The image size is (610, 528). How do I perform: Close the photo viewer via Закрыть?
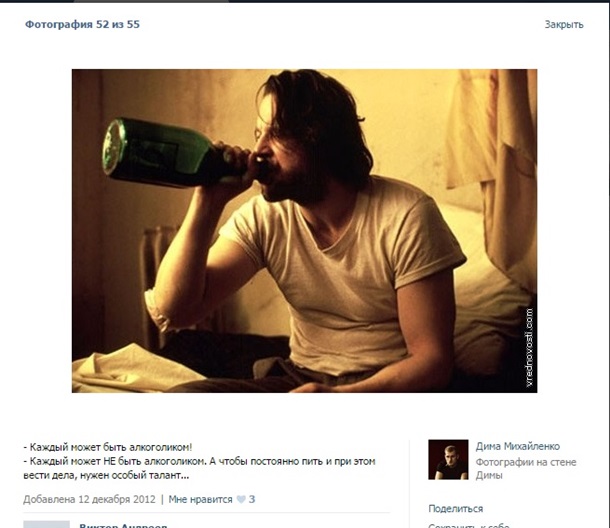point(564,24)
